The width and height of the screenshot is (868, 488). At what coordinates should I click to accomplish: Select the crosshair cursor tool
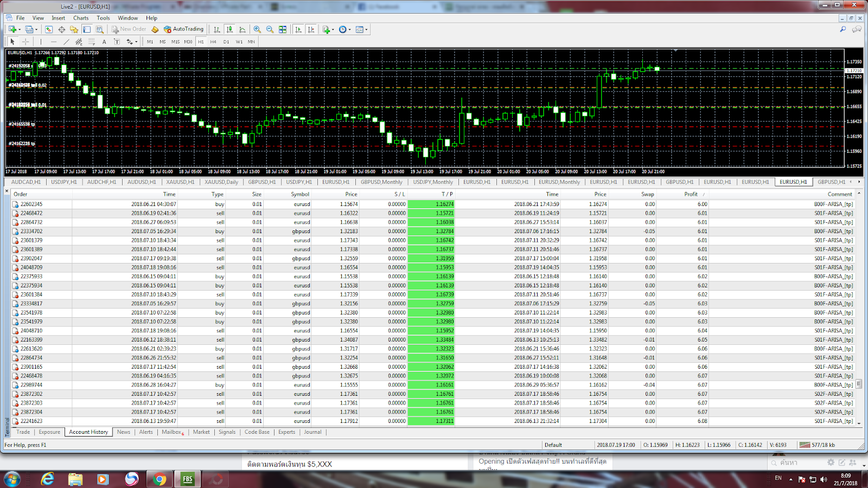[x=25, y=42]
